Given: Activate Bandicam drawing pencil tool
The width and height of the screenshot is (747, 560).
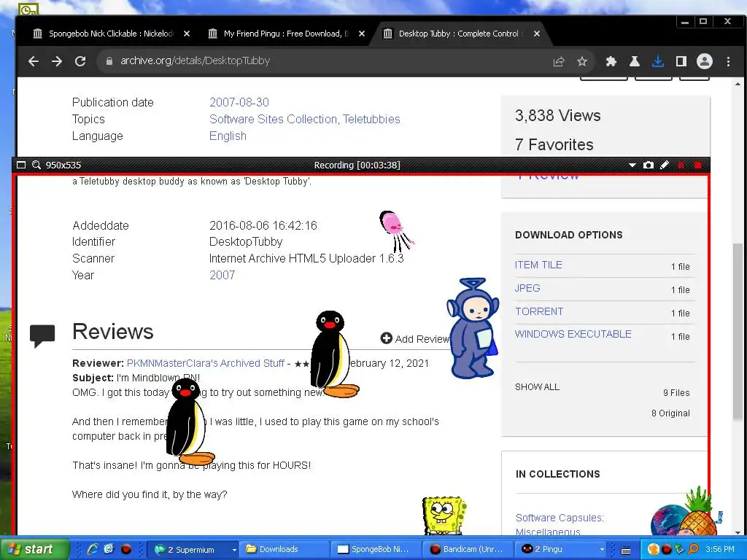Looking at the screenshot, I should (x=664, y=166).
